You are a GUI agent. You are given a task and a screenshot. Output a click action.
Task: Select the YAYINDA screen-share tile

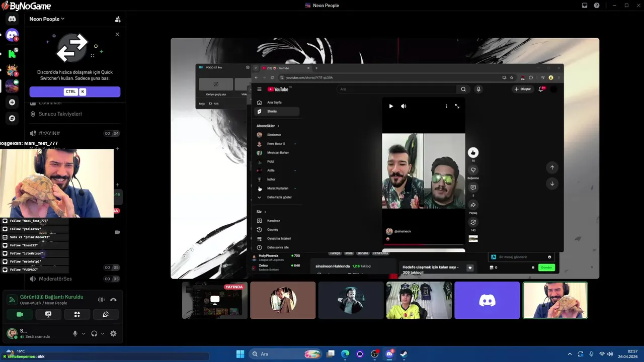215,300
